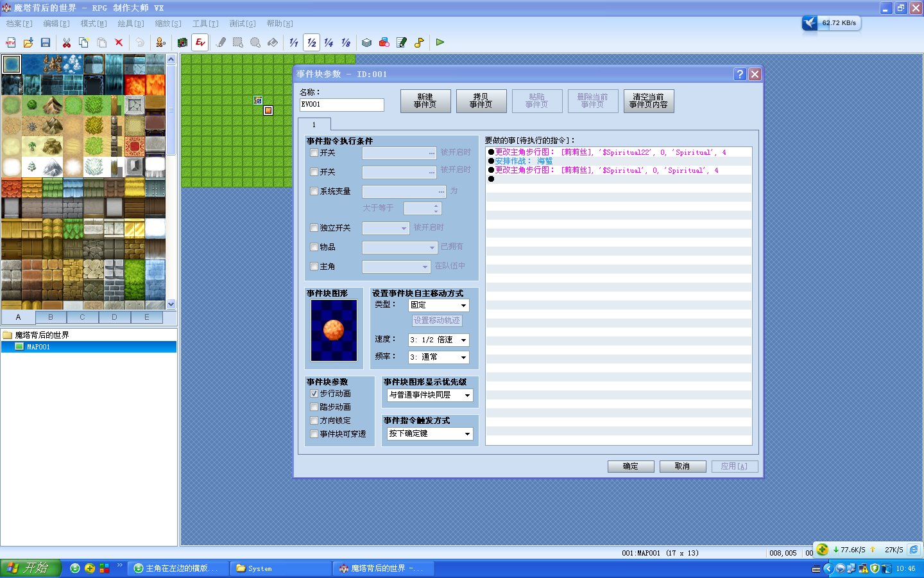Image resolution: width=924 pixels, height=578 pixels.
Task: Enable the 系统变量 condition checkbox
Action: tap(314, 191)
